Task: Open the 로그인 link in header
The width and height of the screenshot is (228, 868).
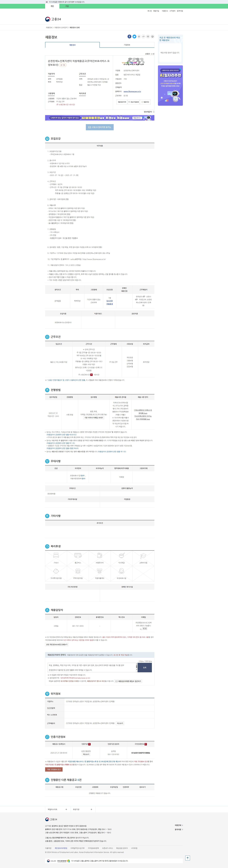Action: coord(150,11)
